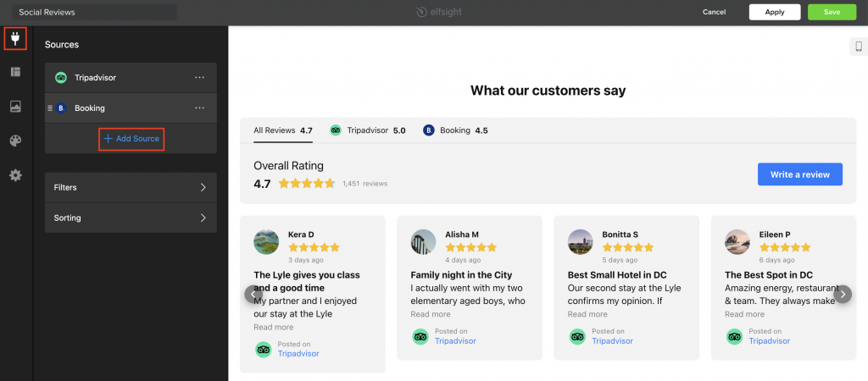
Task: Show previous reviews with left arrow
Action: click(x=253, y=294)
